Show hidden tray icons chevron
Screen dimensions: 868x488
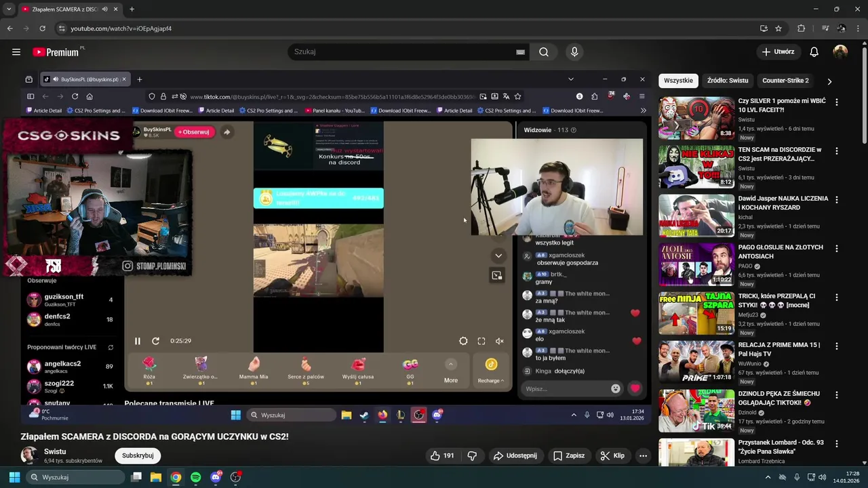768,477
